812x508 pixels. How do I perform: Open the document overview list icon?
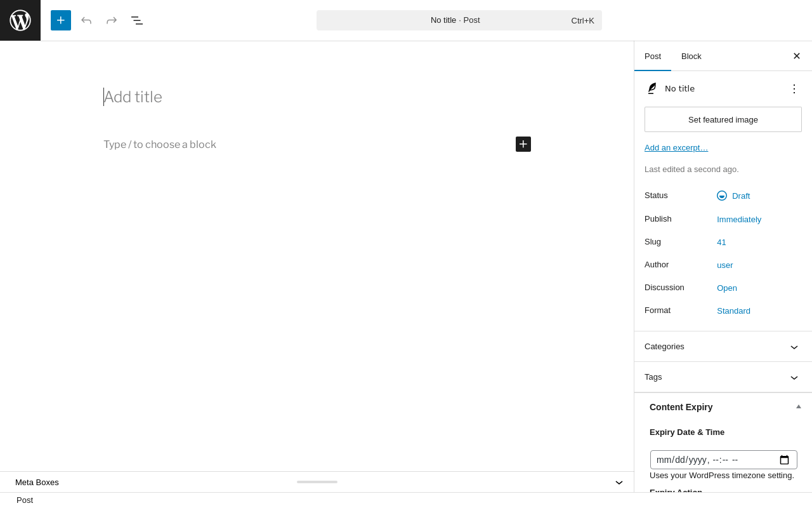(137, 20)
